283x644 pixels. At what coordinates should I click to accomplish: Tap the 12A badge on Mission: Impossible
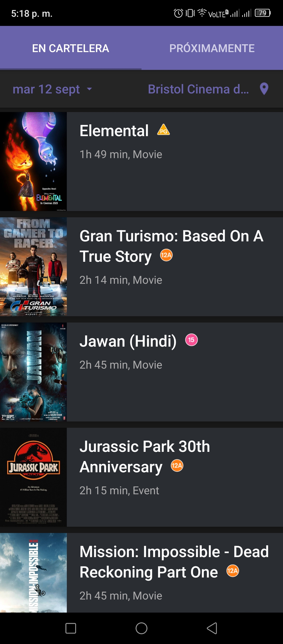point(233,571)
